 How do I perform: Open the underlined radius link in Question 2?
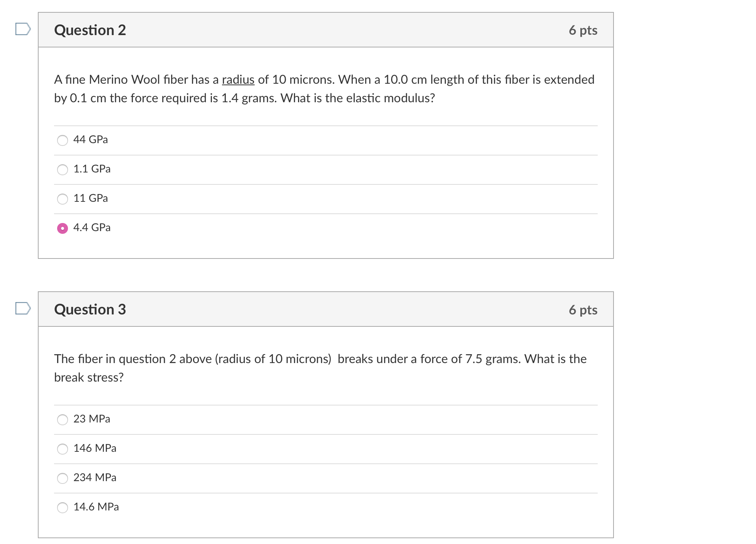pos(238,79)
